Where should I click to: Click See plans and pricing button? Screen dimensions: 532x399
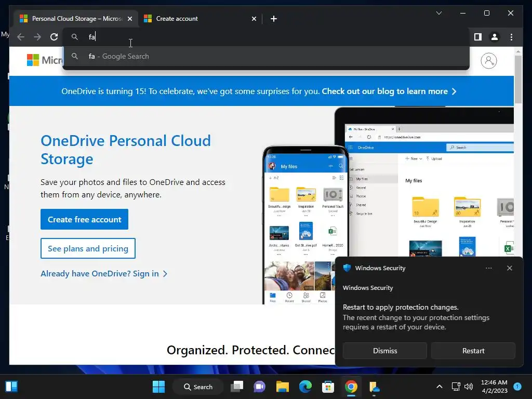coord(88,248)
